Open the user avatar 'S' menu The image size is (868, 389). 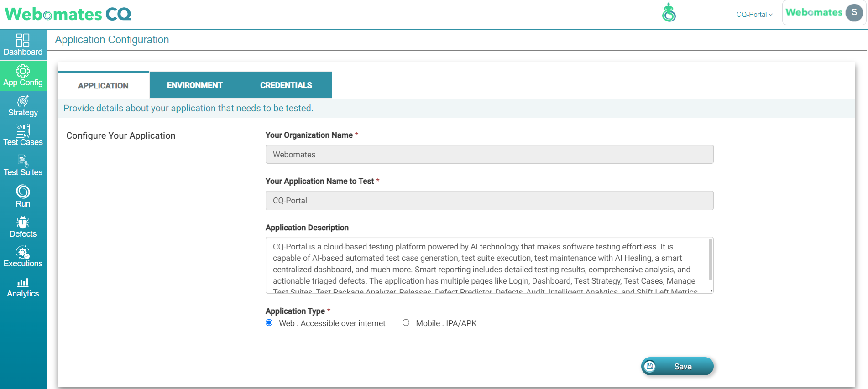tap(854, 12)
